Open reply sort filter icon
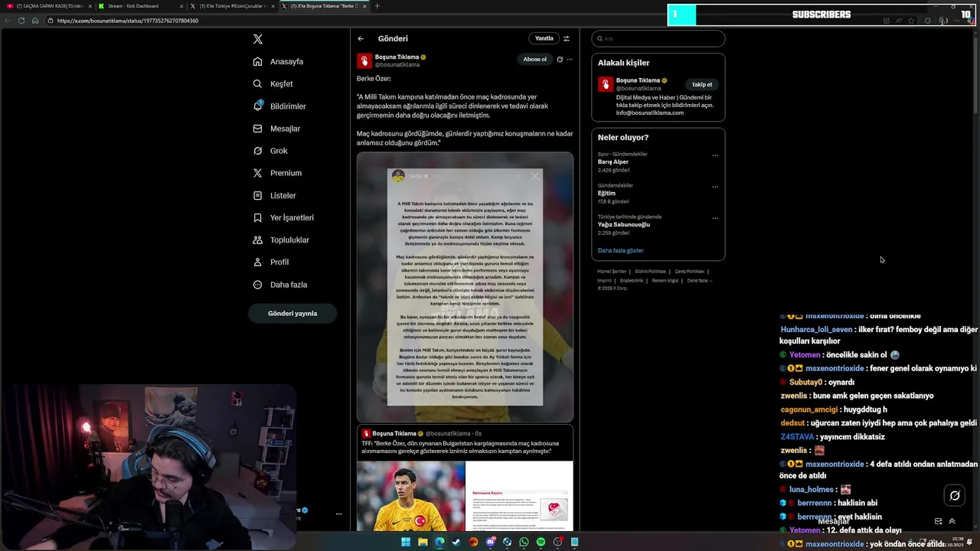Image resolution: width=980 pixels, height=551 pixels. (567, 38)
